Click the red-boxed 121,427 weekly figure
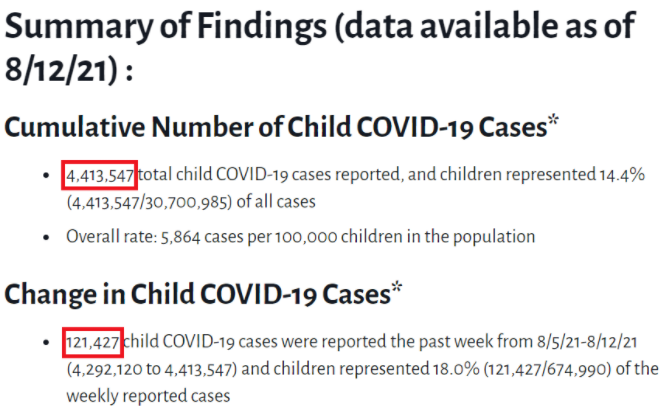This screenshot has height=411, width=667. pos(92,342)
